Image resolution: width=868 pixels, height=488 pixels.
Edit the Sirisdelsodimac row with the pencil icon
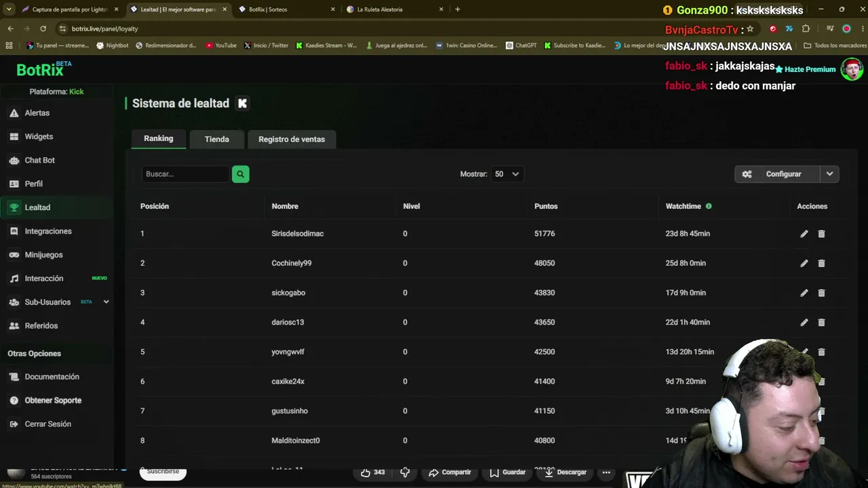point(804,234)
